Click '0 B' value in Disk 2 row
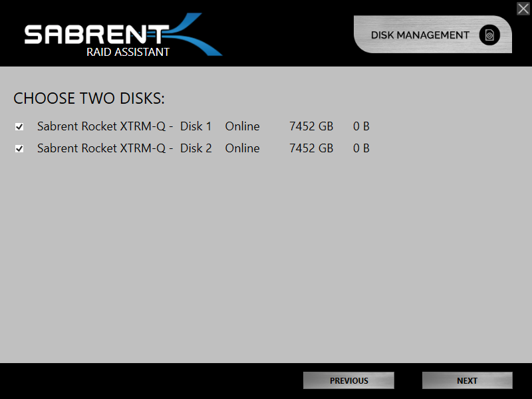This screenshot has height=399, width=532. pyautogui.click(x=361, y=148)
